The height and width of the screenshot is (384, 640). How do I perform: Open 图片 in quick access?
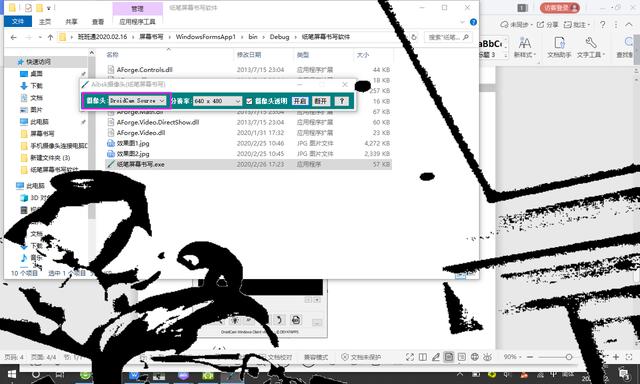click(36, 110)
